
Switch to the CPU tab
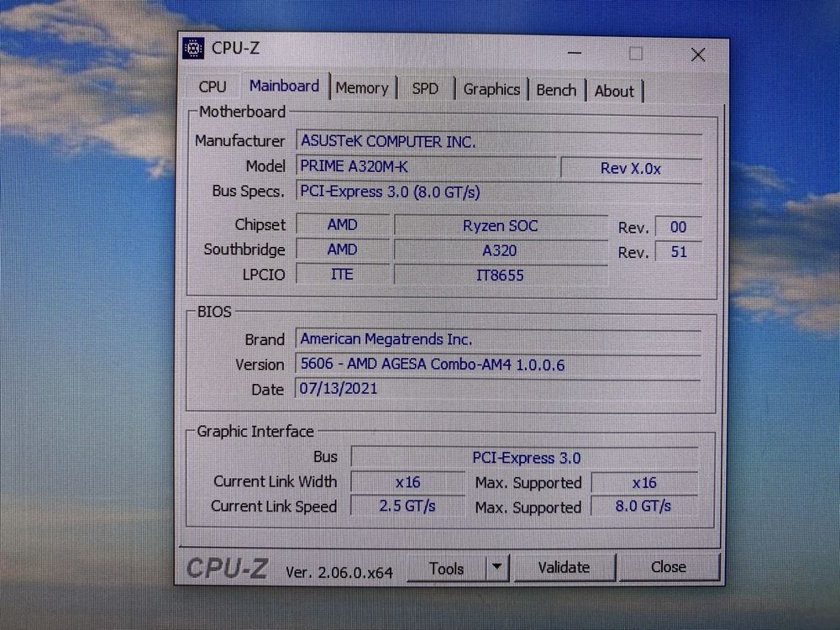213,87
